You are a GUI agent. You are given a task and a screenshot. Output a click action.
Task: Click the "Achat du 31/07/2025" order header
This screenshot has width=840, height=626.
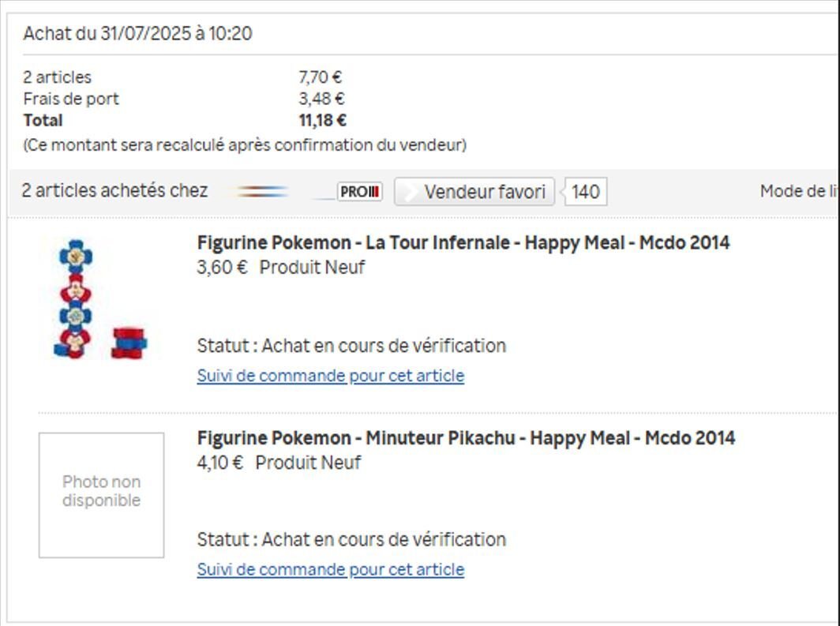point(137,34)
